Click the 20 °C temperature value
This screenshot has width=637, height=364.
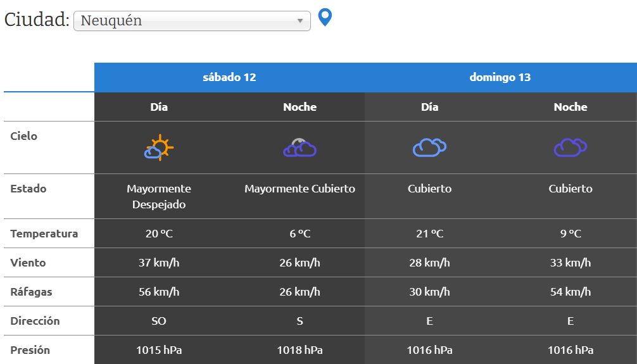[159, 234]
